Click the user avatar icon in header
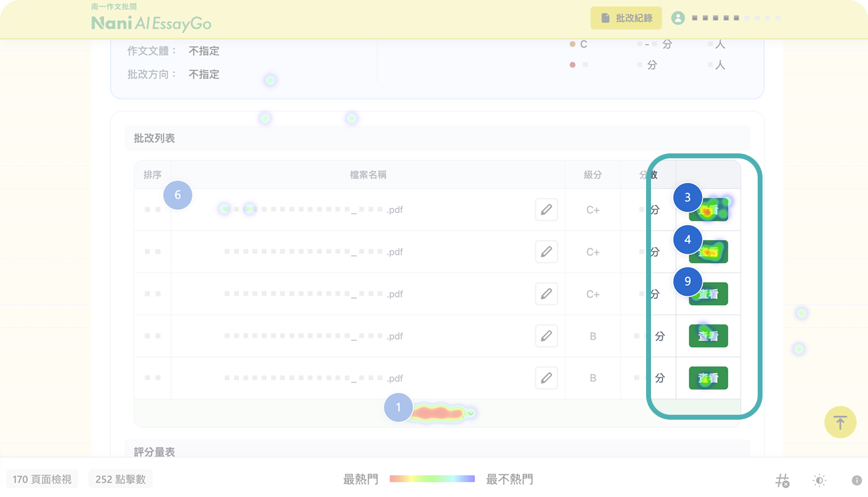Image resolution: width=868 pixels, height=497 pixels. coord(678,18)
